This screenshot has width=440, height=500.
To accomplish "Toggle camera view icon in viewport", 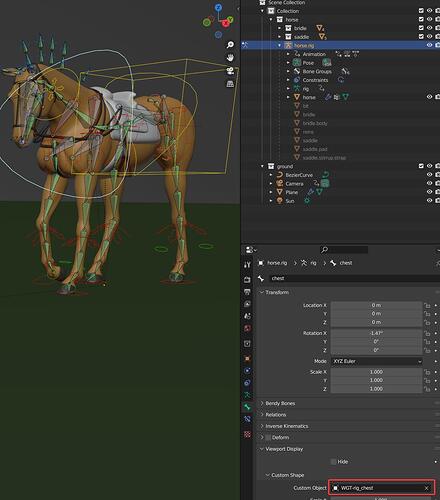I will coord(230,71).
